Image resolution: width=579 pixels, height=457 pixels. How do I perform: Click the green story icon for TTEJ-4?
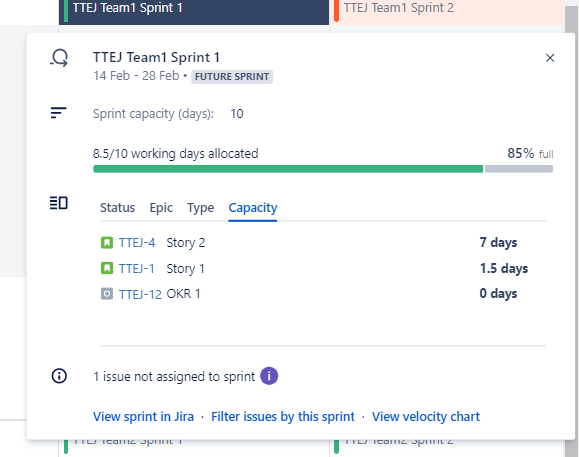pyautogui.click(x=107, y=243)
